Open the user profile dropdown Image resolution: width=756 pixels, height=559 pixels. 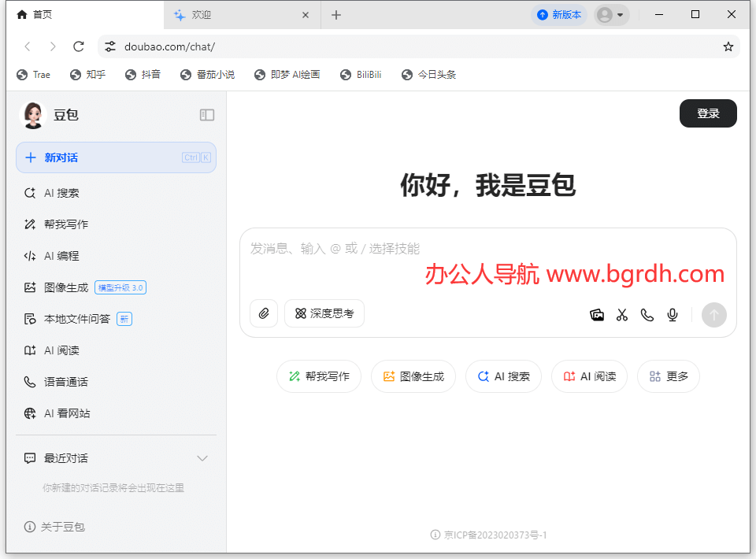click(611, 15)
